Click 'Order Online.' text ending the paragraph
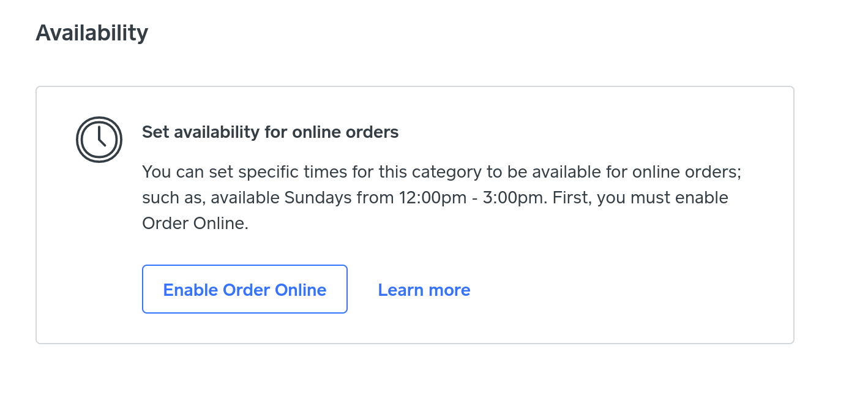This screenshot has width=868, height=403. [x=195, y=224]
